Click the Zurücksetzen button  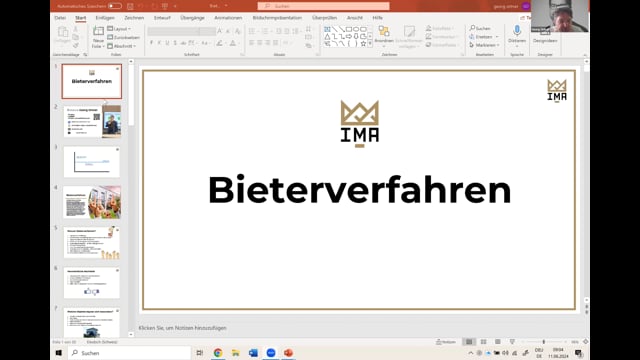coord(124,38)
